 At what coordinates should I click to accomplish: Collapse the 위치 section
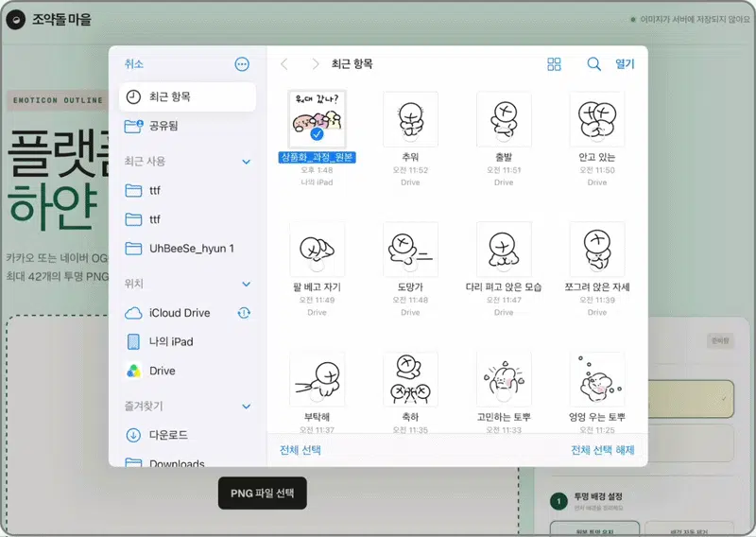pyautogui.click(x=246, y=285)
